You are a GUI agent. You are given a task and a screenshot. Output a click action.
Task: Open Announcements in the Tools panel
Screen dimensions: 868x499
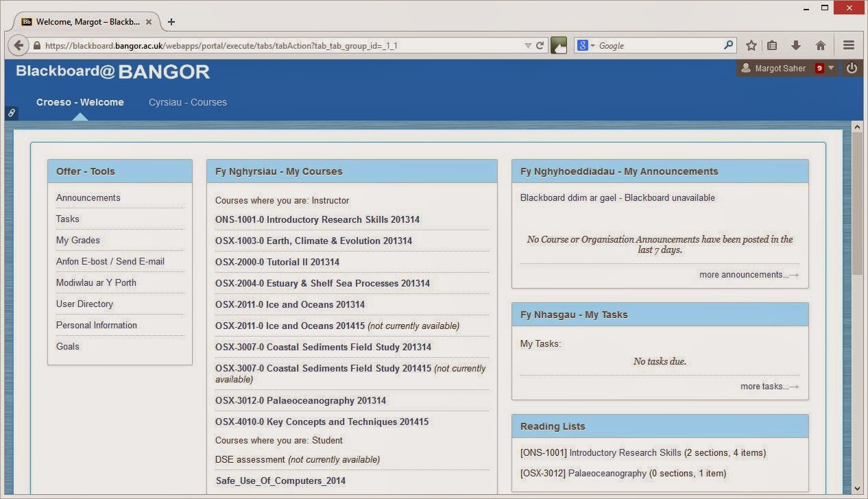point(88,197)
